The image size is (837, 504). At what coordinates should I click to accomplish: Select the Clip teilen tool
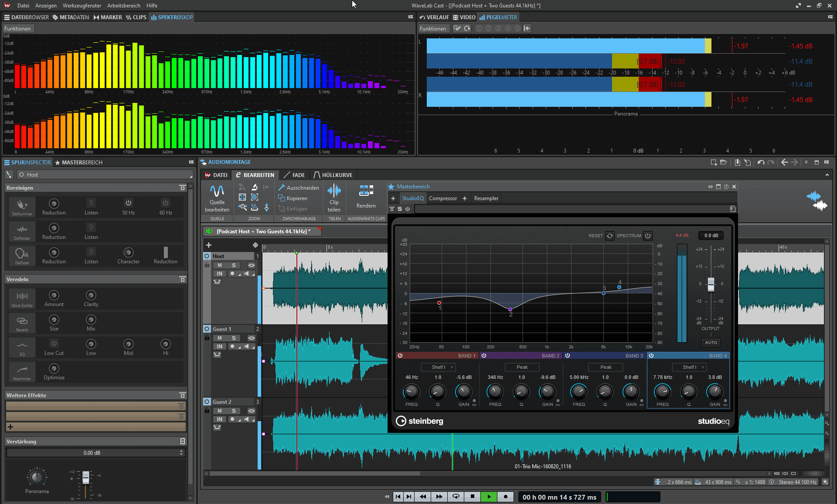pos(334,198)
